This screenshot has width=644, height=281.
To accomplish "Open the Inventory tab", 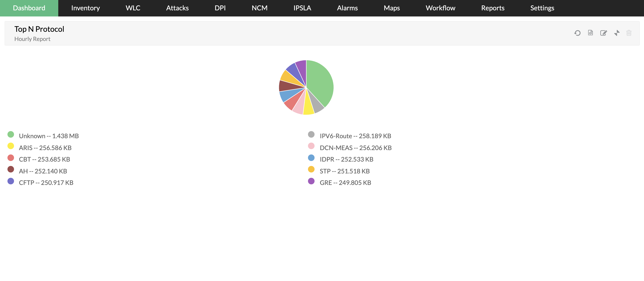I will tap(85, 8).
